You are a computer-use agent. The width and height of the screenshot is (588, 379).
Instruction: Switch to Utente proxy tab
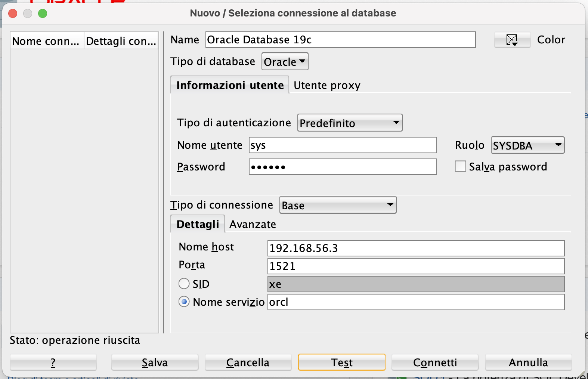click(x=327, y=85)
